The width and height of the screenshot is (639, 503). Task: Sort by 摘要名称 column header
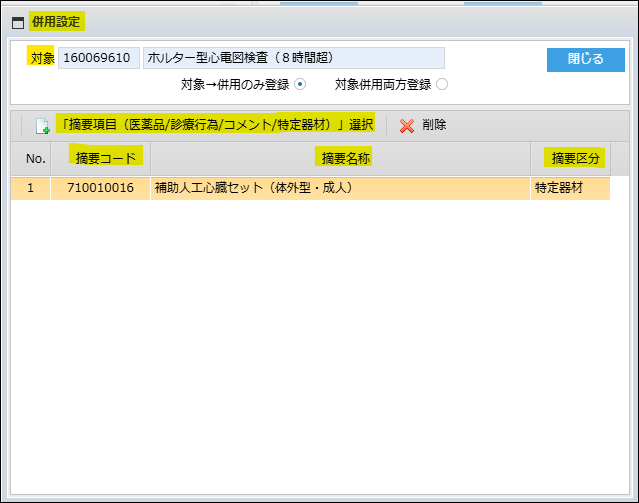point(341,159)
